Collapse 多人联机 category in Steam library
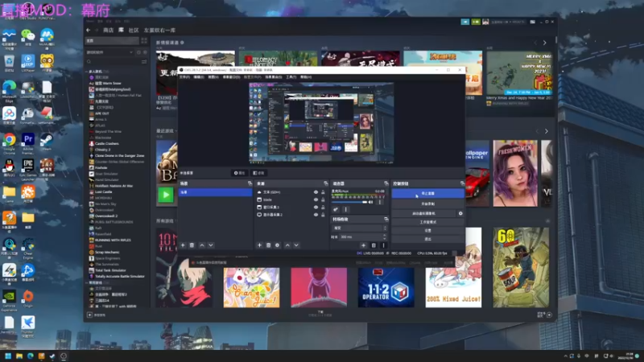 (87, 72)
